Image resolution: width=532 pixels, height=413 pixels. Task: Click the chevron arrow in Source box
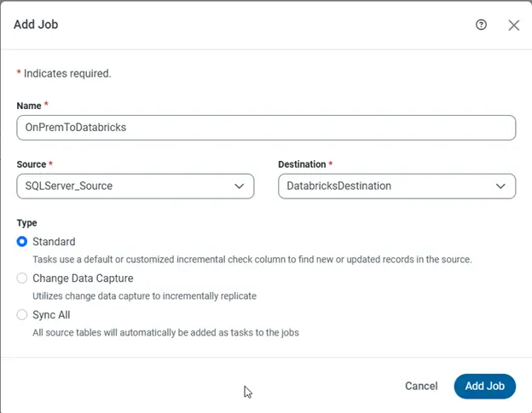tap(240, 186)
